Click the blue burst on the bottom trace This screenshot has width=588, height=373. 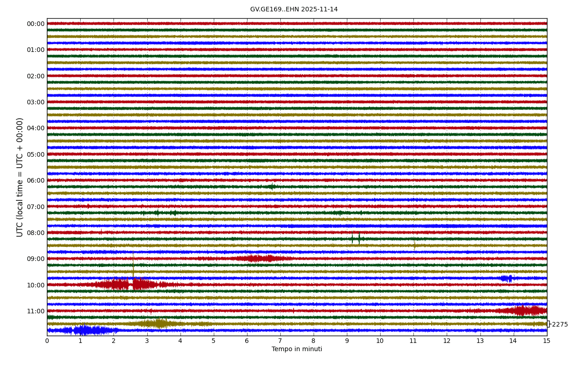click(x=87, y=330)
